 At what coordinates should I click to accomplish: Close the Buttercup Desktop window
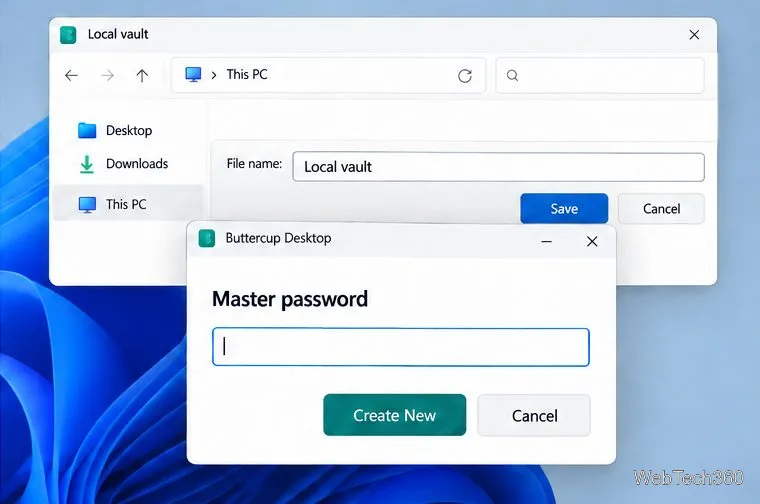[592, 241]
